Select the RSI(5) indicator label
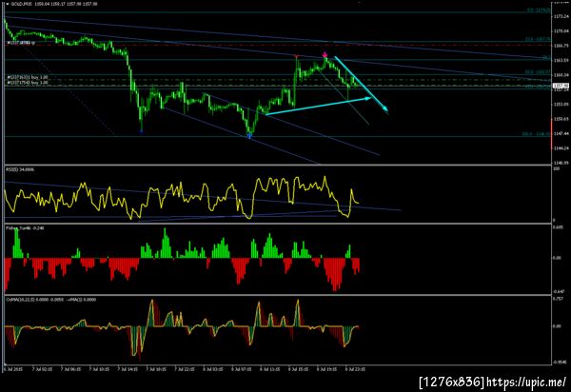 20,169
